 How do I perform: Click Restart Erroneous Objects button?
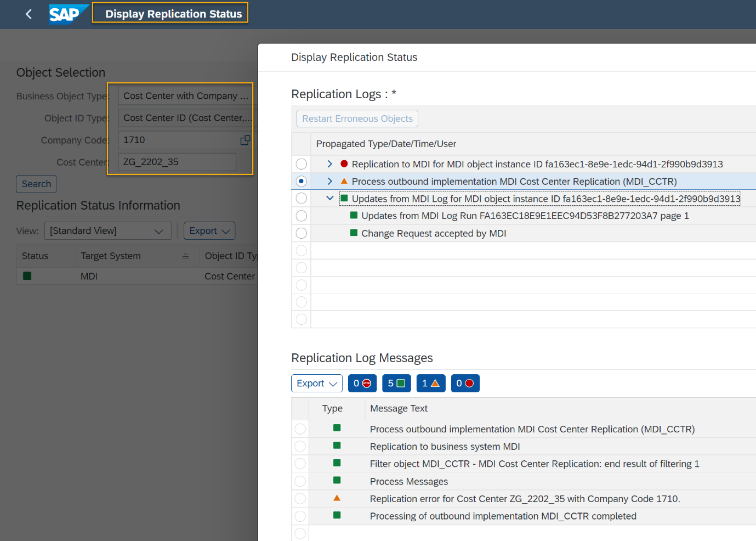pos(357,119)
